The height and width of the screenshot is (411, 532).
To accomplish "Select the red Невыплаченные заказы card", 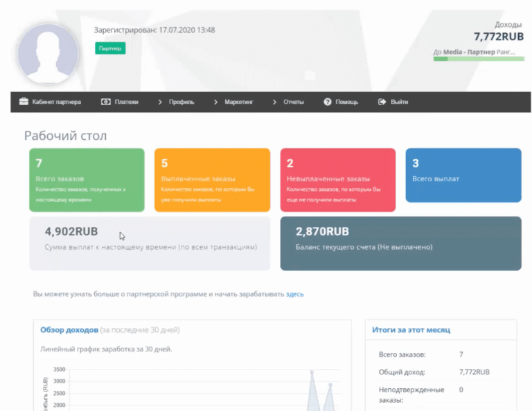I will [x=337, y=180].
